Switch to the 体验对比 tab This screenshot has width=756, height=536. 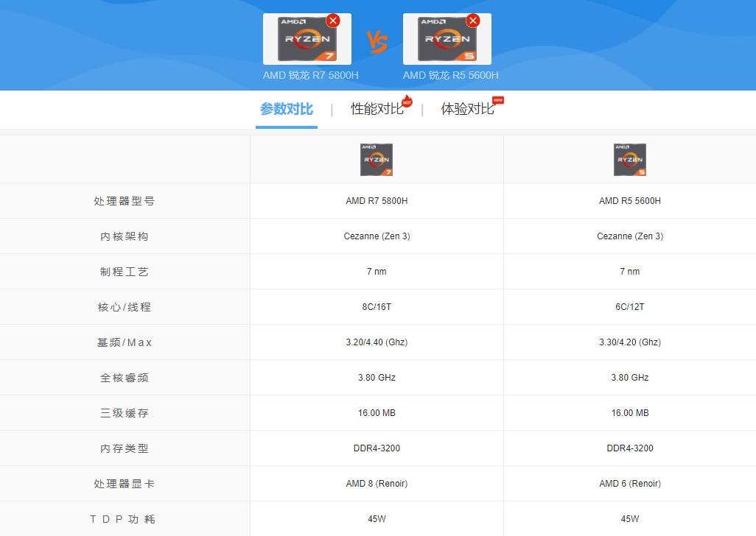click(467, 109)
